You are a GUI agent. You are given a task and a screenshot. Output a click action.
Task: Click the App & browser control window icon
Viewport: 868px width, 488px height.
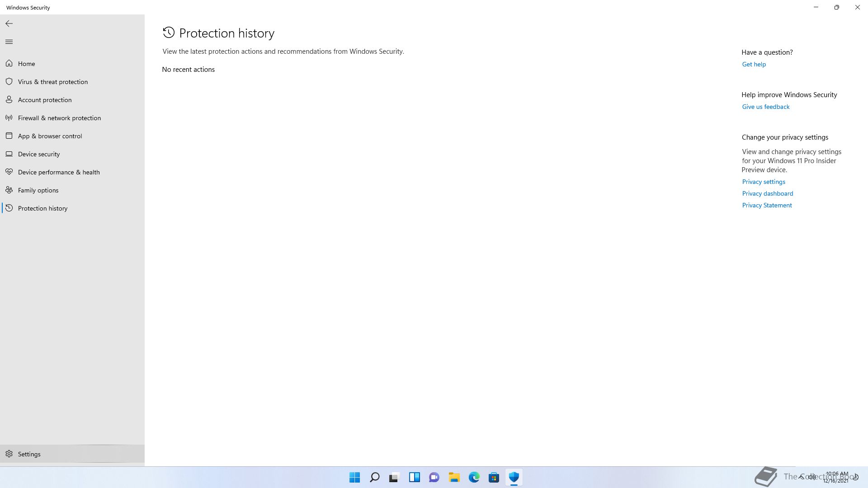pos(9,136)
